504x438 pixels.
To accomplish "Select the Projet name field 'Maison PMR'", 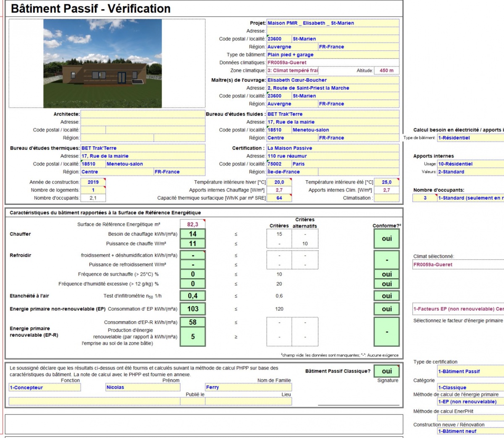I will tap(333, 23).
